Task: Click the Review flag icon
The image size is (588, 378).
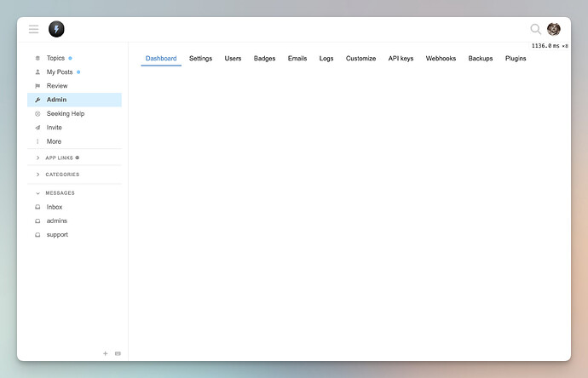Action: pyautogui.click(x=37, y=86)
